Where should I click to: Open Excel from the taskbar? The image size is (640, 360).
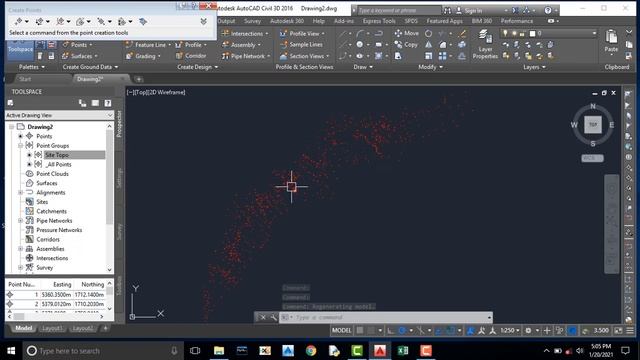click(x=403, y=351)
